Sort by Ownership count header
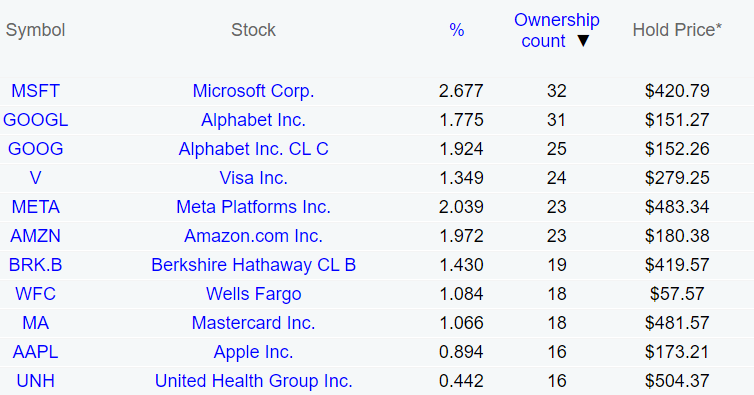This screenshot has height=395, width=754. (x=556, y=30)
